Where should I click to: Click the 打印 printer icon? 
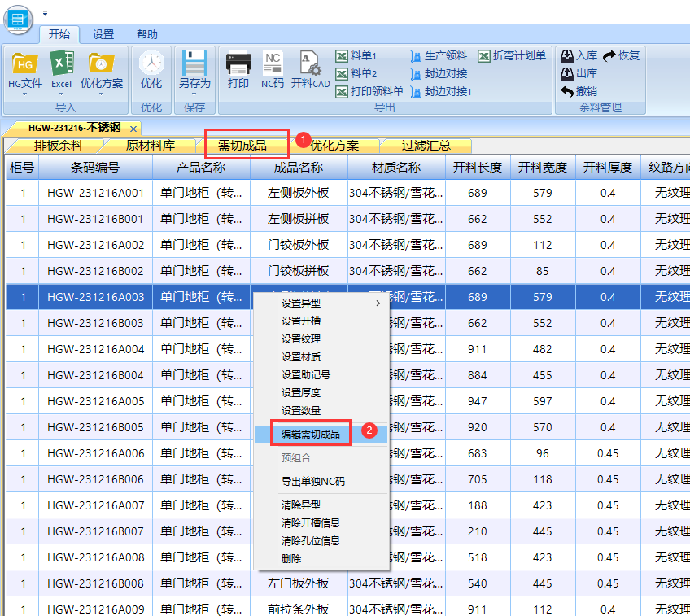(238, 64)
